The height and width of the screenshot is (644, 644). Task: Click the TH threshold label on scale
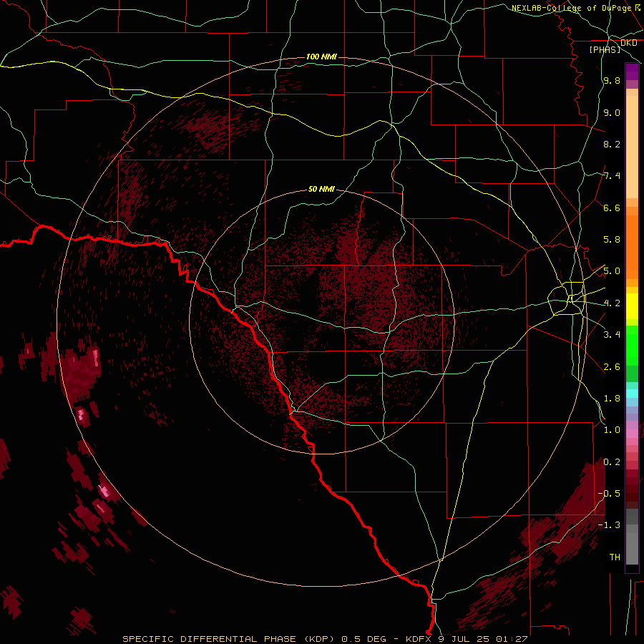615,557
